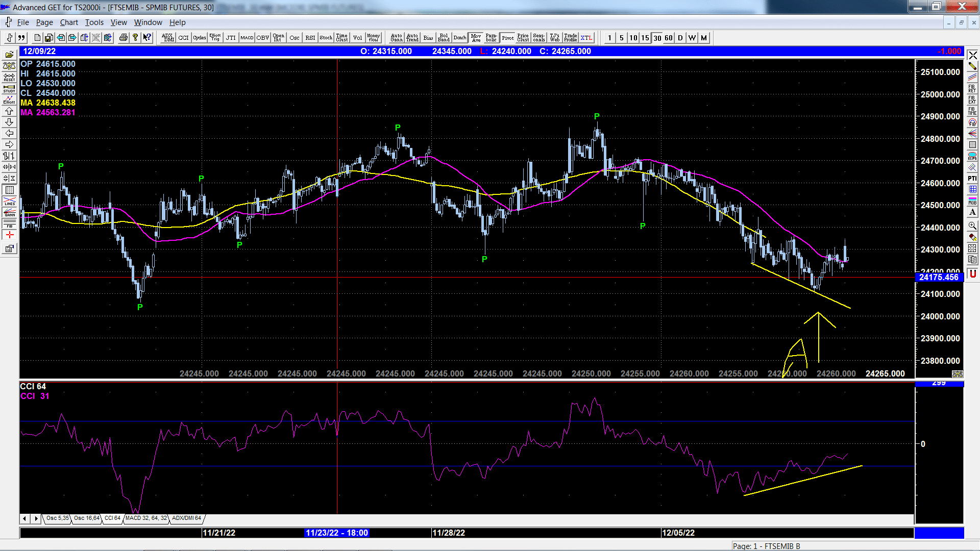
Task: Open the Help menu
Action: coord(178,22)
